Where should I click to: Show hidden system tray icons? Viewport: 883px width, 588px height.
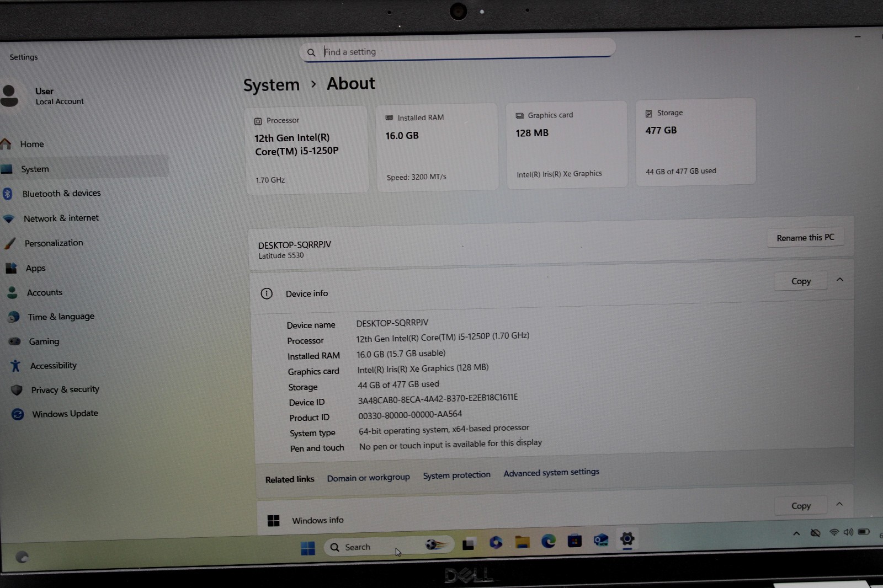pos(796,533)
